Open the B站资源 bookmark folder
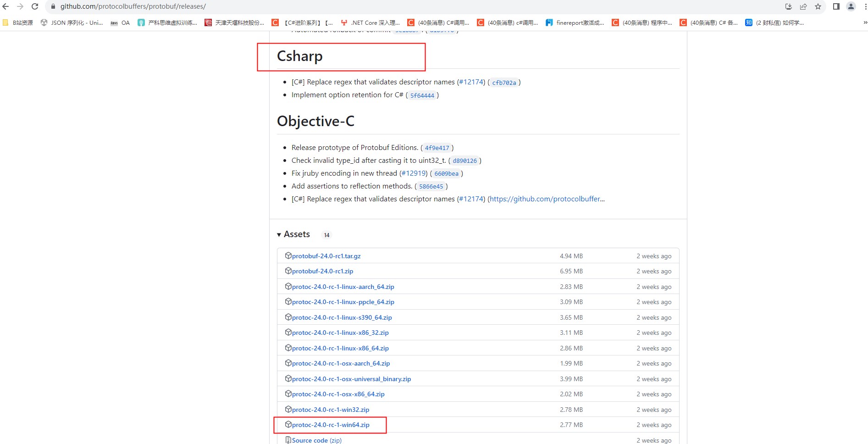 coord(18,22)
